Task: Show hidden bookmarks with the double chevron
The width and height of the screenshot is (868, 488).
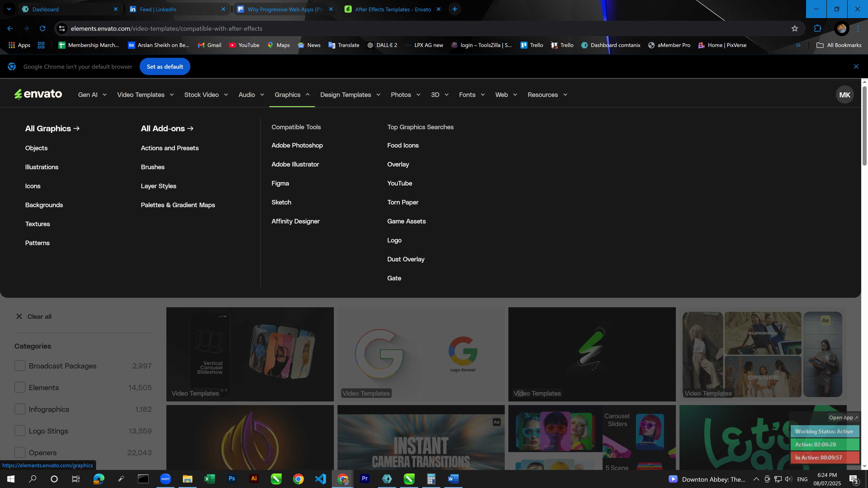Action: pos(798,45)
